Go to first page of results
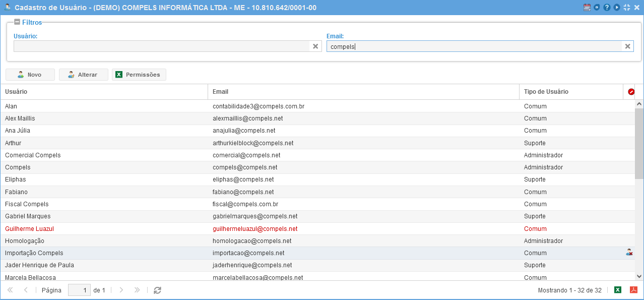This screenshot has height=300, width=644. (x=10, y=290)
